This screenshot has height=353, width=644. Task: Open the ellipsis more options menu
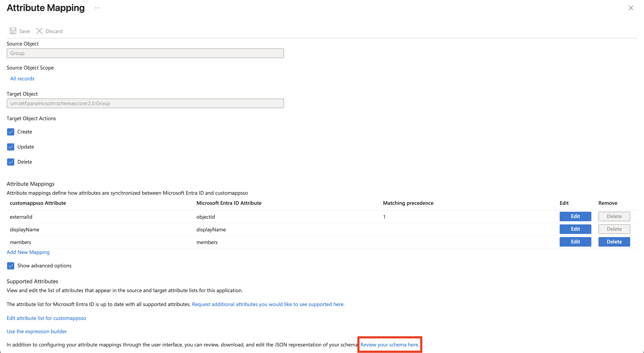coord(97,8)
